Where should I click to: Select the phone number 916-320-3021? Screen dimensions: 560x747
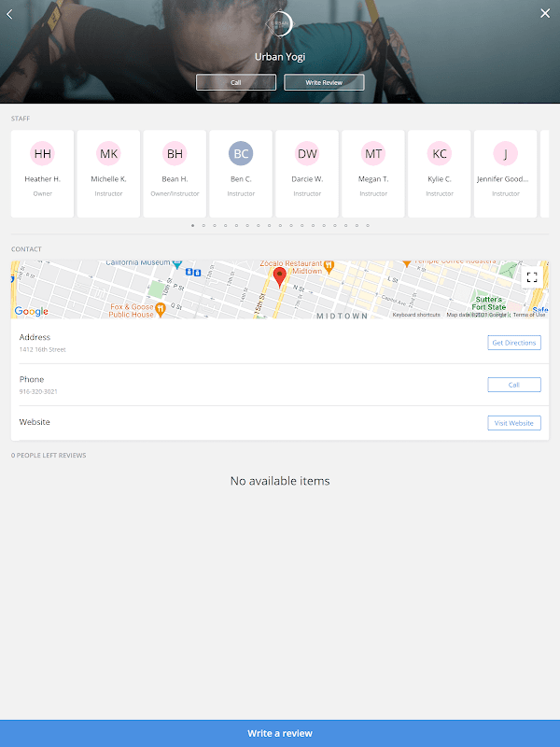[x=38, y=391]
